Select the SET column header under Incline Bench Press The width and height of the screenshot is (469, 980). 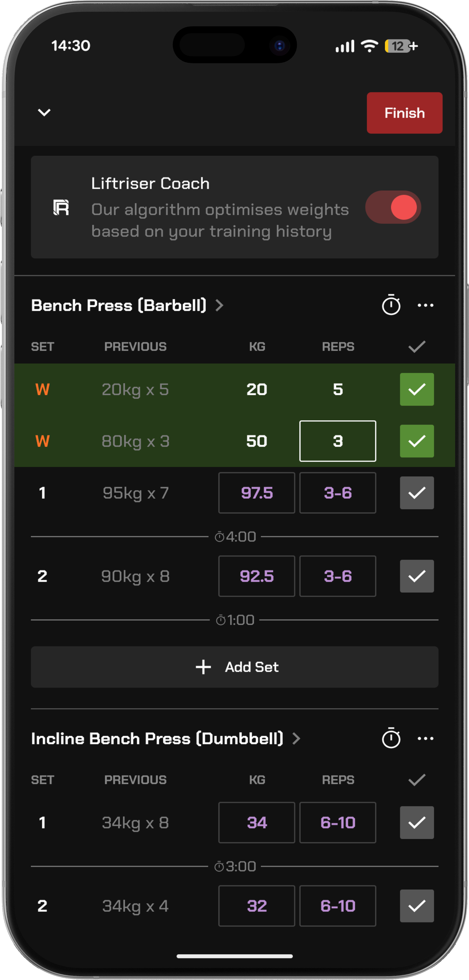[43, 779]
